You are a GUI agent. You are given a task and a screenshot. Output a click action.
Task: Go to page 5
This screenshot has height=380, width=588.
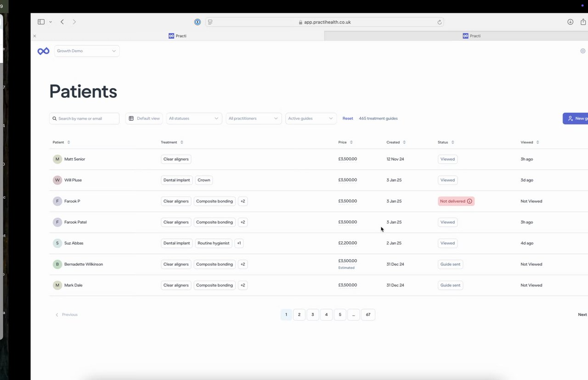click(340, 314)
